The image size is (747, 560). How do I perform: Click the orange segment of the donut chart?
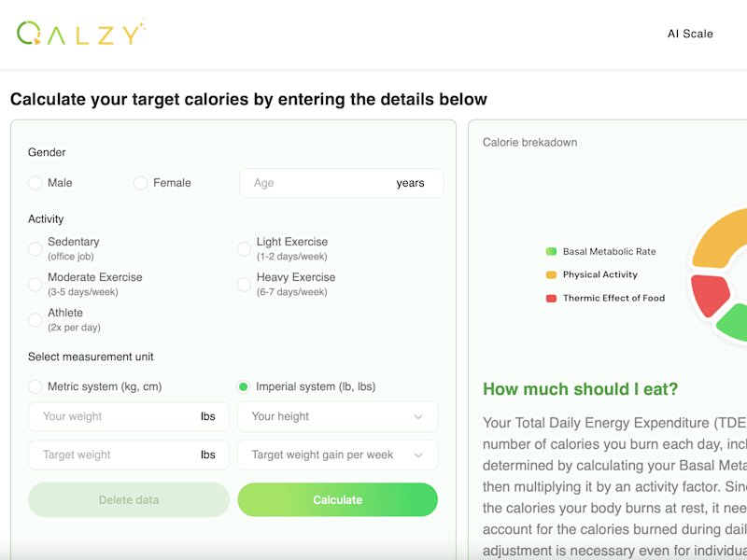click(x=719, y=238)
